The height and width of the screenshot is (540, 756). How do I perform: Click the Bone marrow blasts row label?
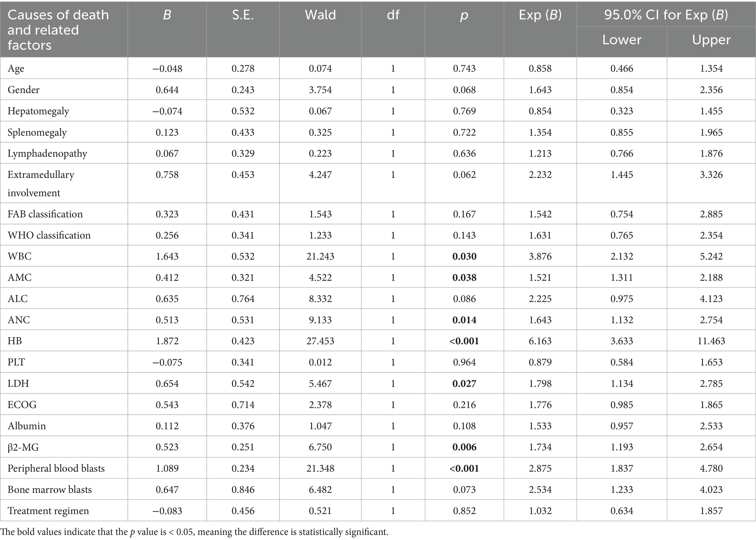[x=50, y=490]
